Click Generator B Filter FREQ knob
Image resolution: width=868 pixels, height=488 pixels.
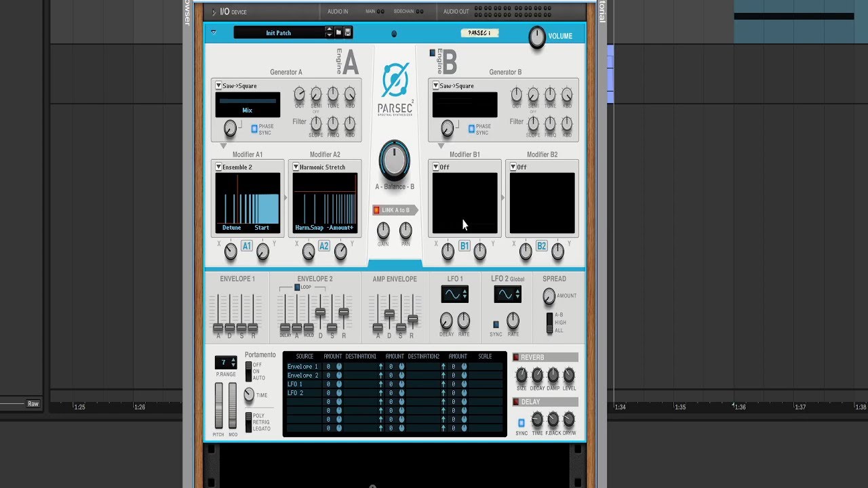pyautogui.click(x=550, y=123)
